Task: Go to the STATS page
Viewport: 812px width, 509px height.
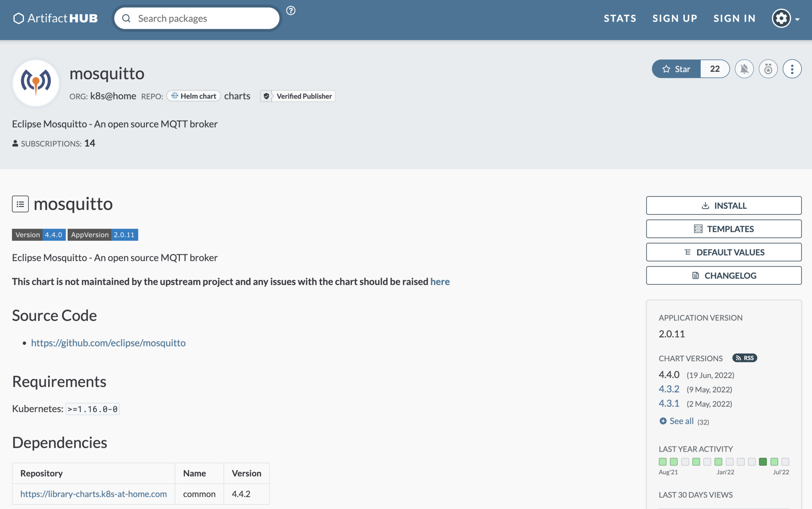Action: tap(620, 18)
